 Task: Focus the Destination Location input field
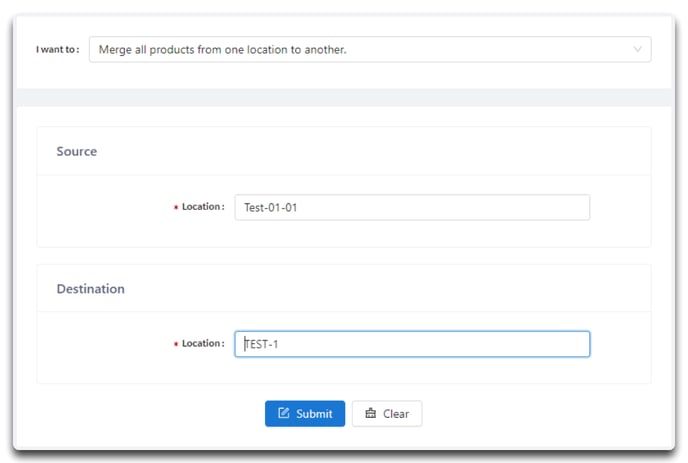(x=412, y=344)
